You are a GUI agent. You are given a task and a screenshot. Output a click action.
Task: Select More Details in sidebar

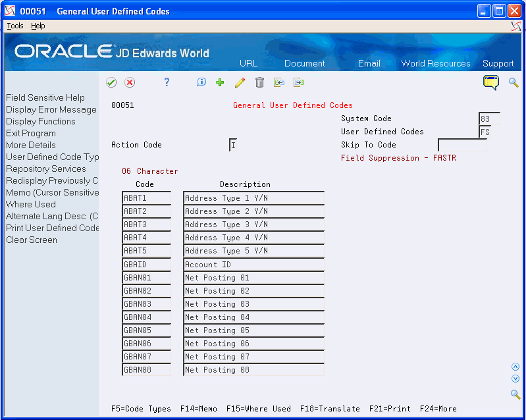31,145
